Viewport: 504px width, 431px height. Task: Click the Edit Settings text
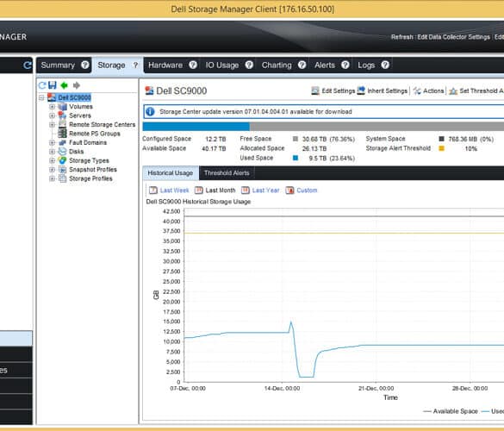click(338, 91)
